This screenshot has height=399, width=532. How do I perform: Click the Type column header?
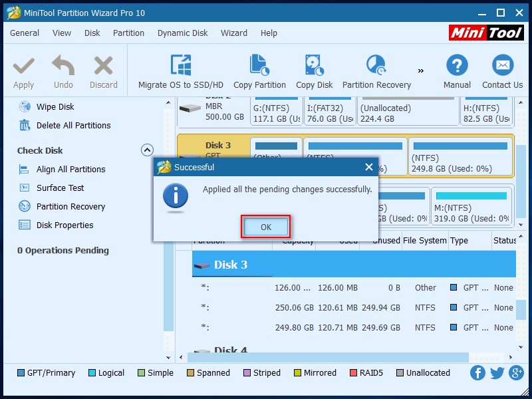coord(469,241)
